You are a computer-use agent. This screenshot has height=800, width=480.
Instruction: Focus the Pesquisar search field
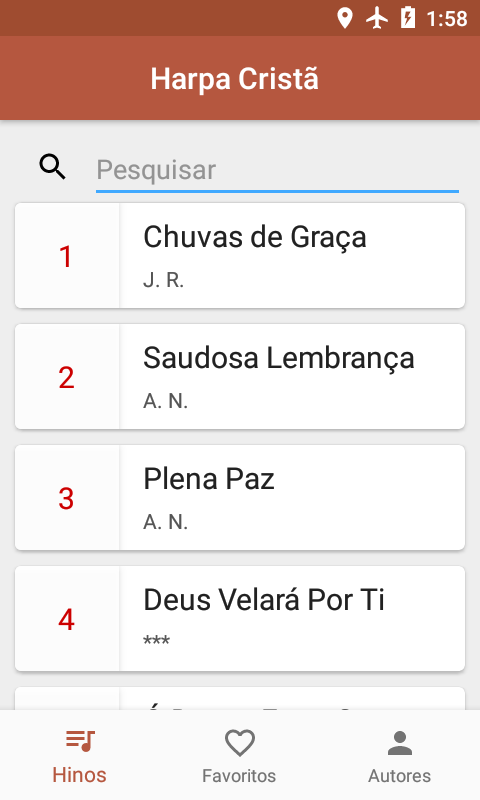[277, 170]
